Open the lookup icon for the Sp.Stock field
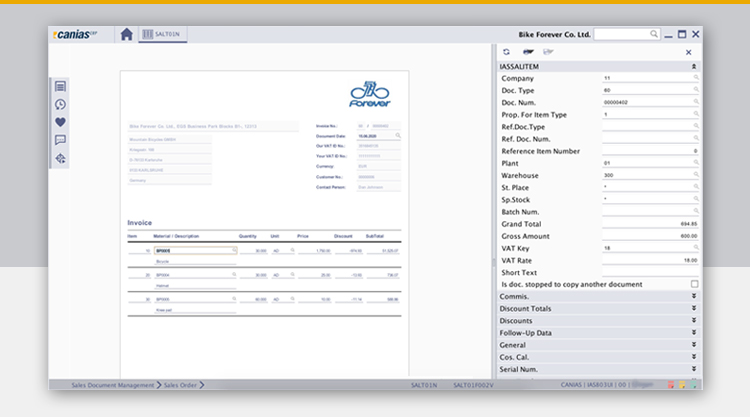Image resolution: width=750 pixels, height=417 pixels. (x=696, y=198)
